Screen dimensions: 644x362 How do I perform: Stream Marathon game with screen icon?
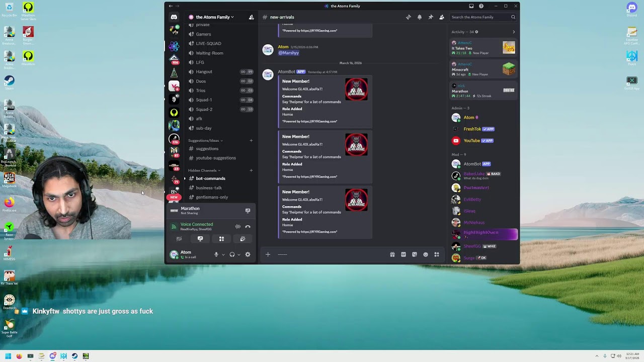click(248, 211)
